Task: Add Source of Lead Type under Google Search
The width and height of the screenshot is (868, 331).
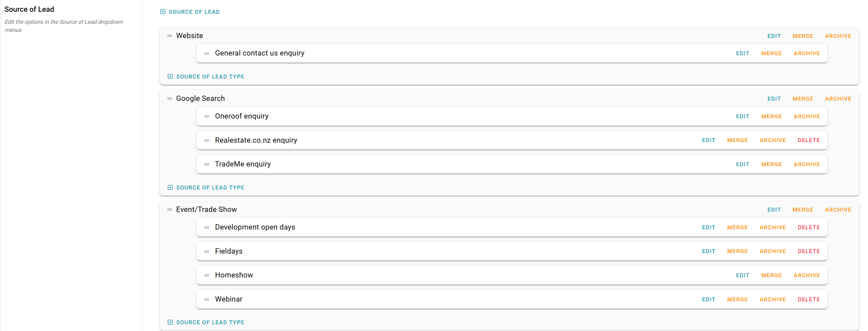Action: (206, 188)
